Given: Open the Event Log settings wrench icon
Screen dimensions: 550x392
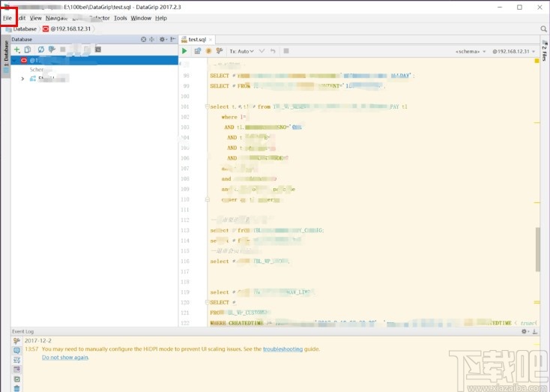Looking at the screenshot, I should 16,341.
